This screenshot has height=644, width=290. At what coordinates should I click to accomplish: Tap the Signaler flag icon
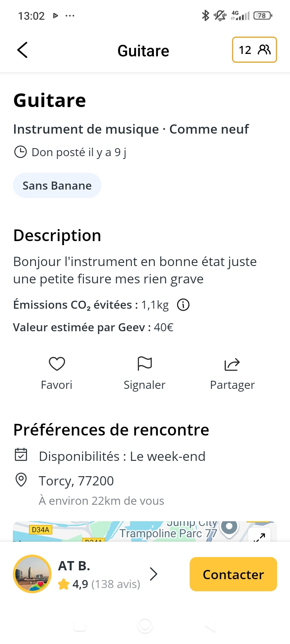click(145, 364)
